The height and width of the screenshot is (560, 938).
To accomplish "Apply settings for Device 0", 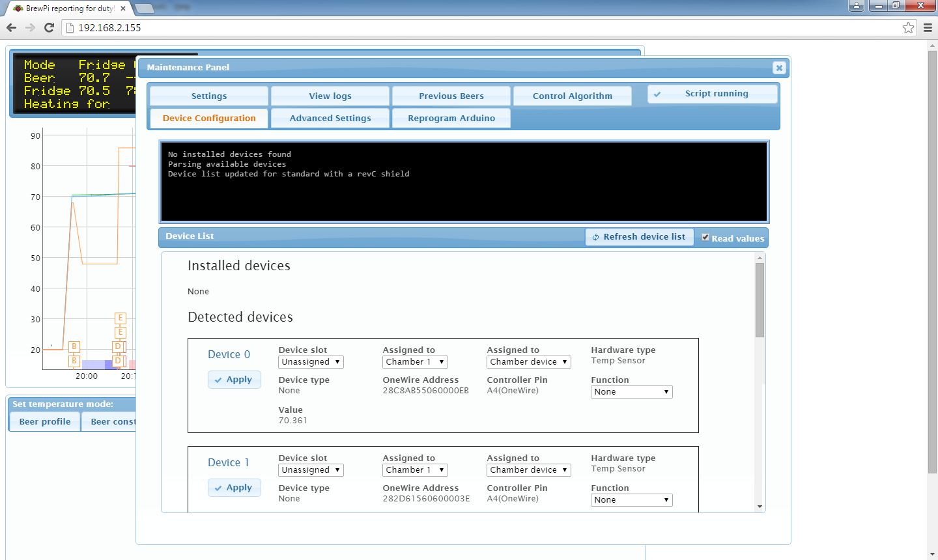I will 234,380.
